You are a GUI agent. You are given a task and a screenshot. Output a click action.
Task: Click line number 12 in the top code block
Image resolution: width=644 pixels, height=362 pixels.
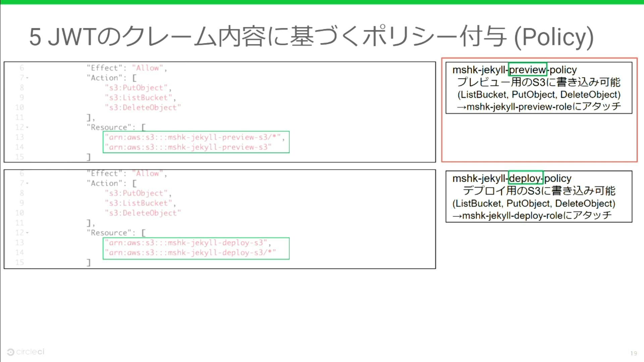[x=20, y=127]
